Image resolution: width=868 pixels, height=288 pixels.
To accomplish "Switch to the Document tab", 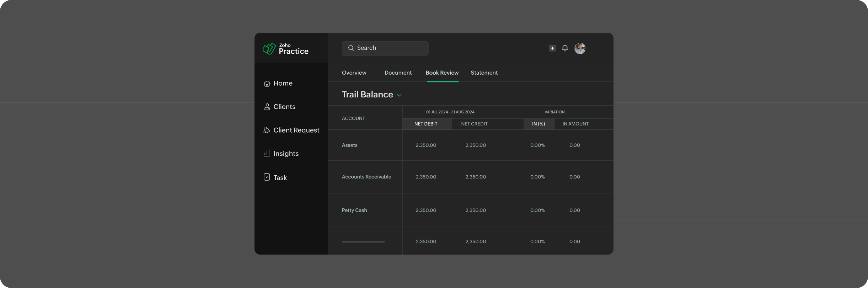I will [x=398, y=73].
